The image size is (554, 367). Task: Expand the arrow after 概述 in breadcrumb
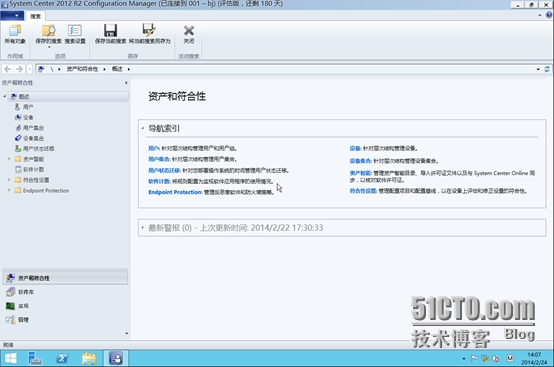click(129, 69)
